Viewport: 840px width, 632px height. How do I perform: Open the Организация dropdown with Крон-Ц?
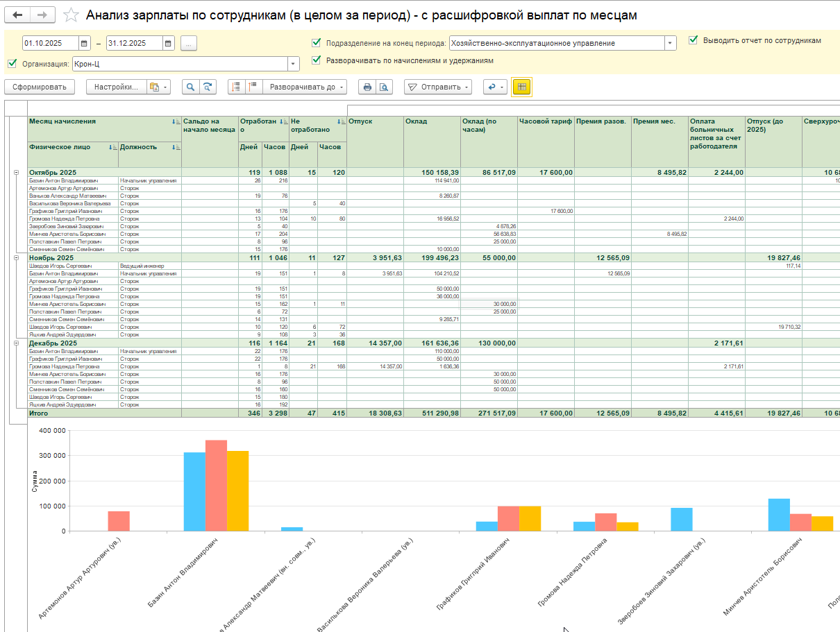click(x=294, y=64)
